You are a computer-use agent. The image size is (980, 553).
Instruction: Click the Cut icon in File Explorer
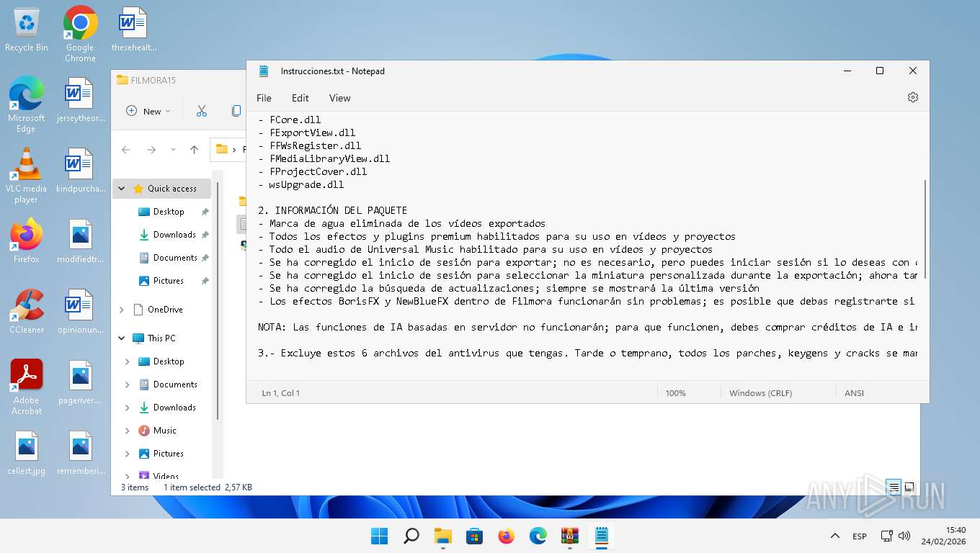point(202,111)
